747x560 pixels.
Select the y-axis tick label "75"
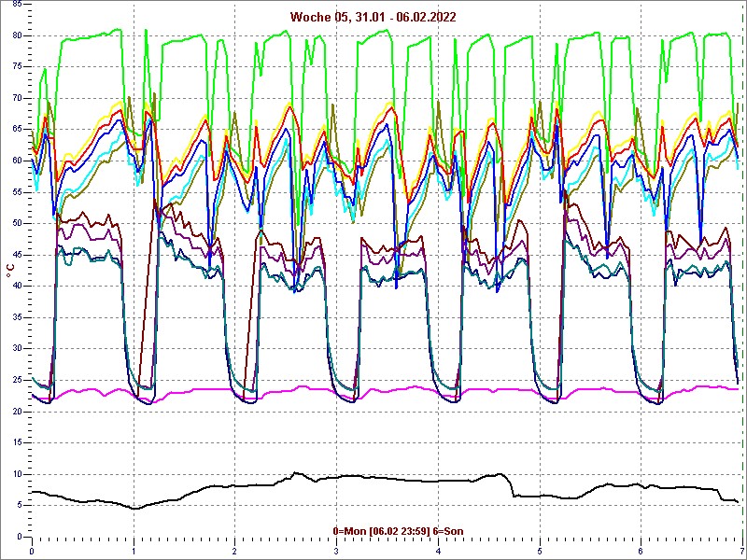pyautogui.click(x=17, y=66)
